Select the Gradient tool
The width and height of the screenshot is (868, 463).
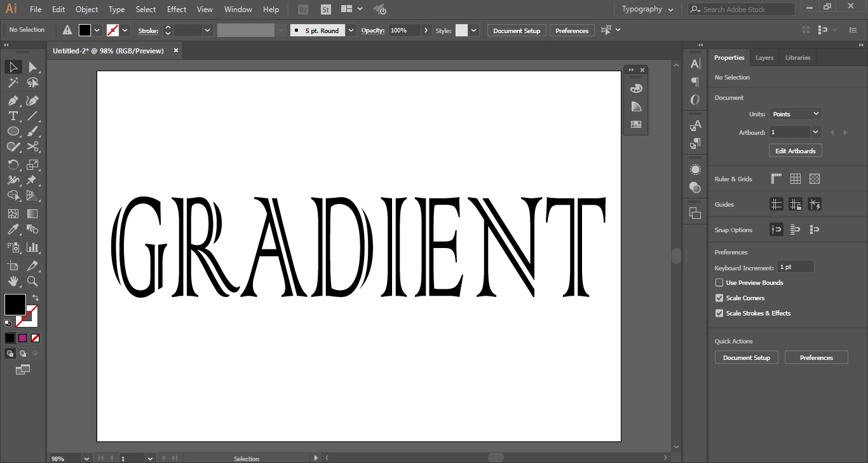pos(32,214)
